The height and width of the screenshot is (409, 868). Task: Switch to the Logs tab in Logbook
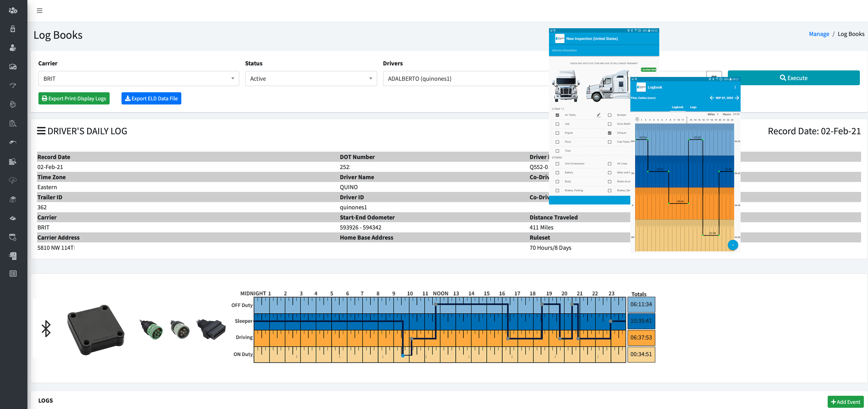693,107
